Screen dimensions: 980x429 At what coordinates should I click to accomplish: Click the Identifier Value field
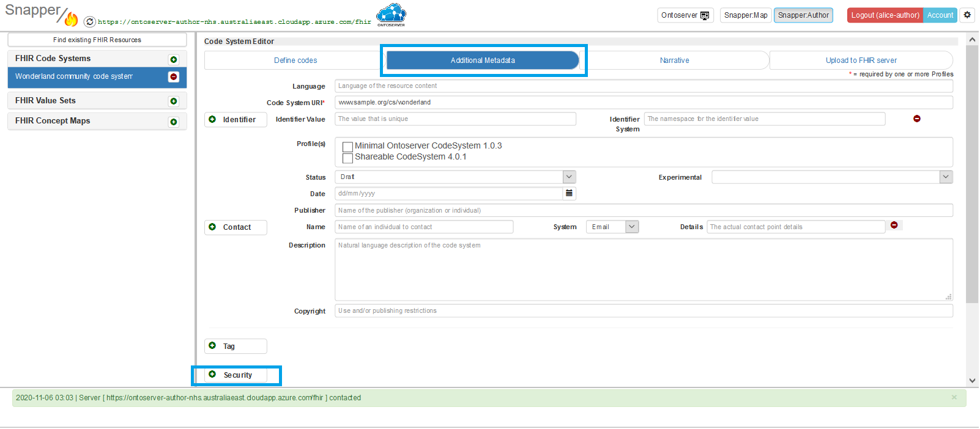click(455, 119)
